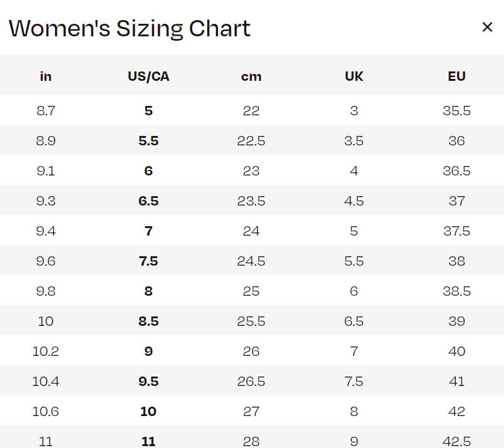Image resolution: width=504 pixels, height=448 pixels.
Task: Click the EU 35.5 value
Action: (456, 111)
